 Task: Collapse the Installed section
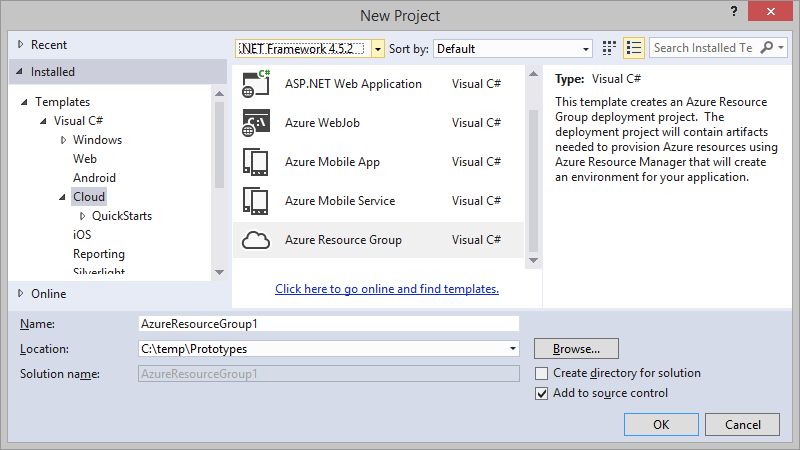pyautogui.click(x=19, y=71)
